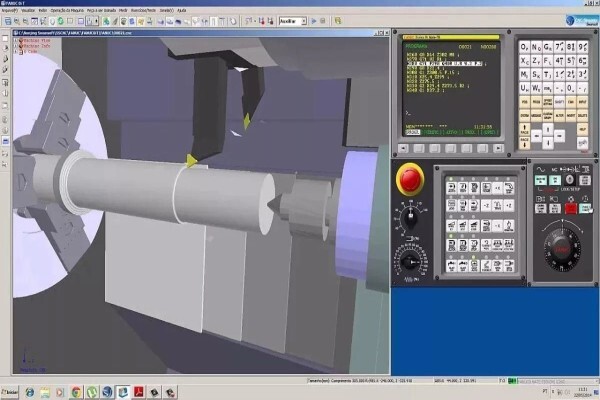The height and width of the screenshot is (400, 600).
Task: Click the softkey left-arrow below CNC screen
Action: (403, 149)
